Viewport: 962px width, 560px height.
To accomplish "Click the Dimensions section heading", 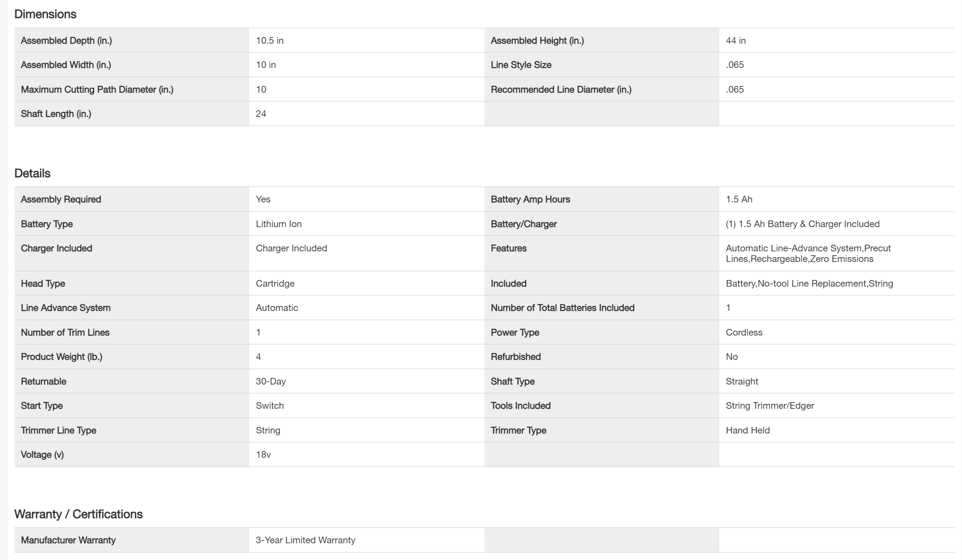I will [x=45, y=14].
